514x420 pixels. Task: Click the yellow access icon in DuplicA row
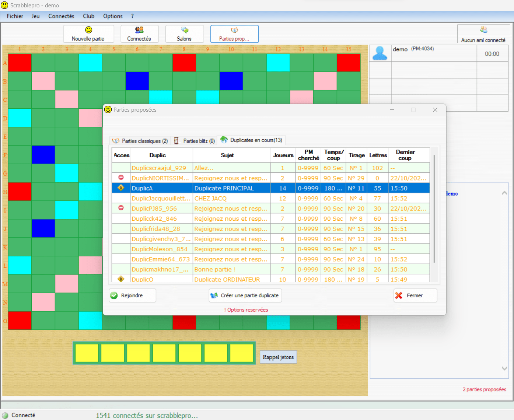(x=121, y=188)
